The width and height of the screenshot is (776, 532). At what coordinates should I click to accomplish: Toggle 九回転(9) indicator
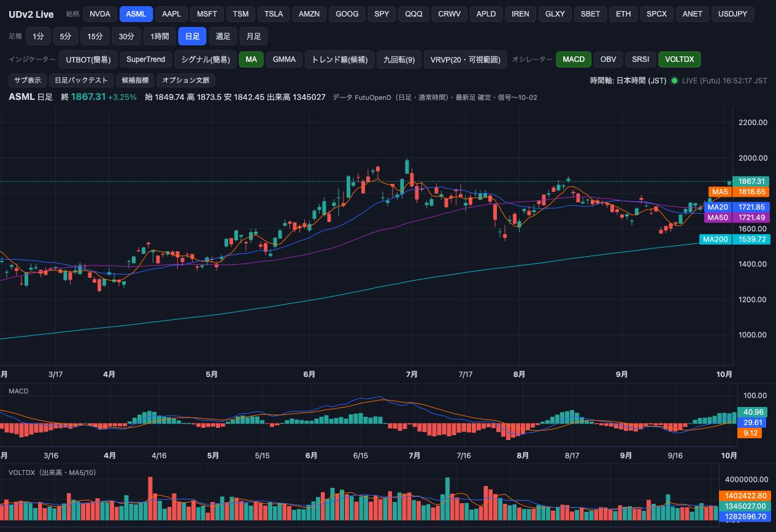tap(399, 59)
